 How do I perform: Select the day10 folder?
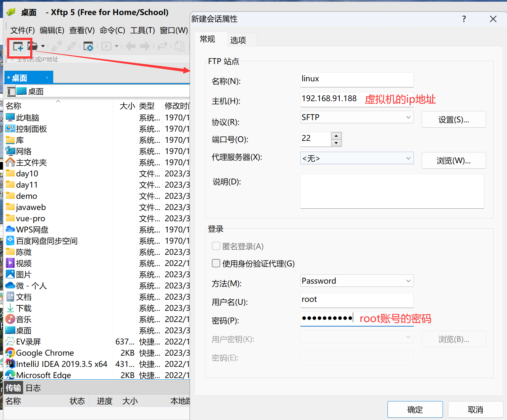[x=22, y=174]
